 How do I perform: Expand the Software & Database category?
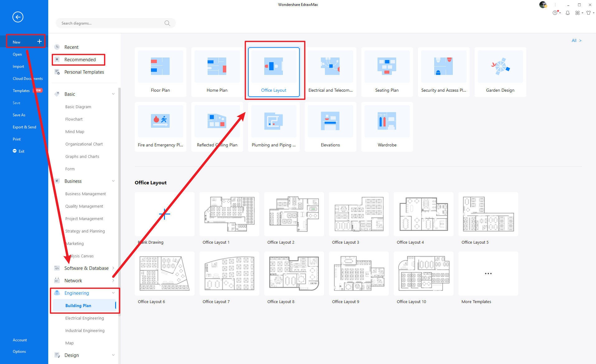(x=113, y=268)
